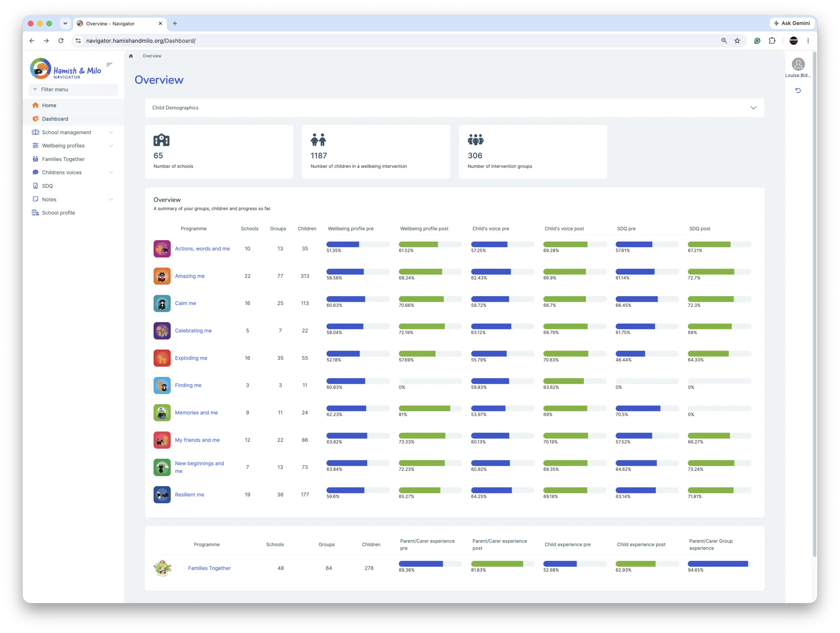Click the home breadcrumb icon
840x633 pixels.
coord(131,56)
